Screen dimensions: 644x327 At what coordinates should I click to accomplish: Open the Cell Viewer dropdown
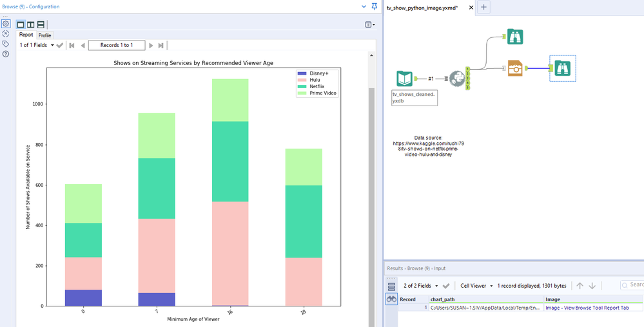(476, 286)
